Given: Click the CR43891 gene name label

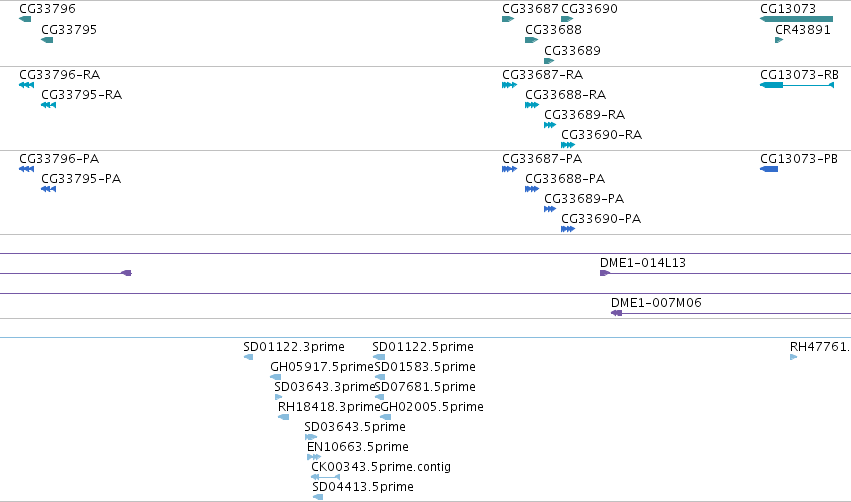Looking at the screenshot, I should (803, 30).
